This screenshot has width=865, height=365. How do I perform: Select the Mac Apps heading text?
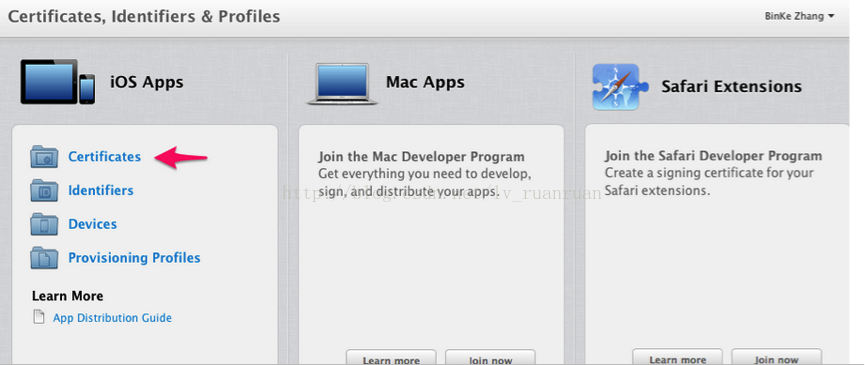(425, 83)
